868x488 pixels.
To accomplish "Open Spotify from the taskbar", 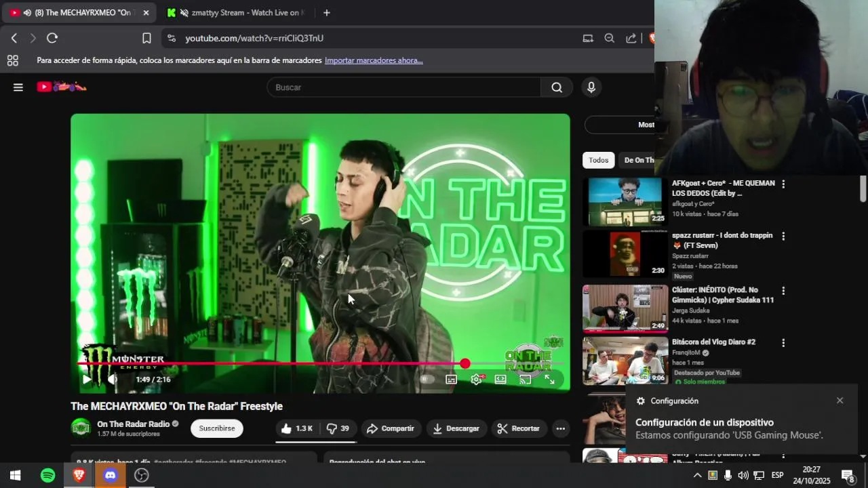I will [x=47, y=475].
